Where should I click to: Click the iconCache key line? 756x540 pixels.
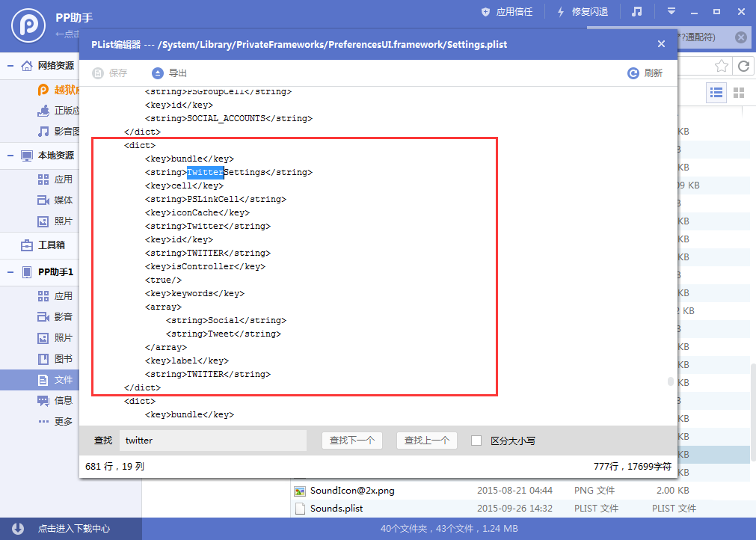(197, 212)
